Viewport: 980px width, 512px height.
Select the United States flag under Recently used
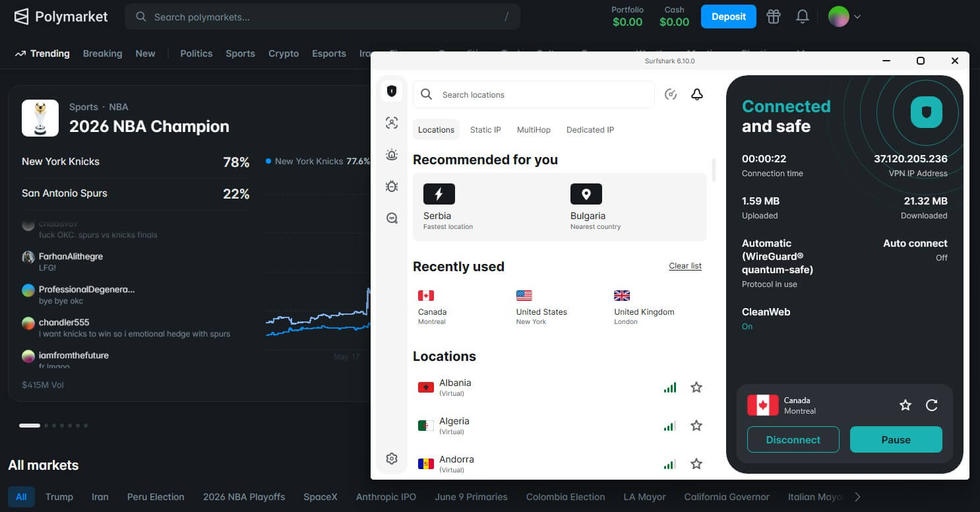click(x=524, y=296)
